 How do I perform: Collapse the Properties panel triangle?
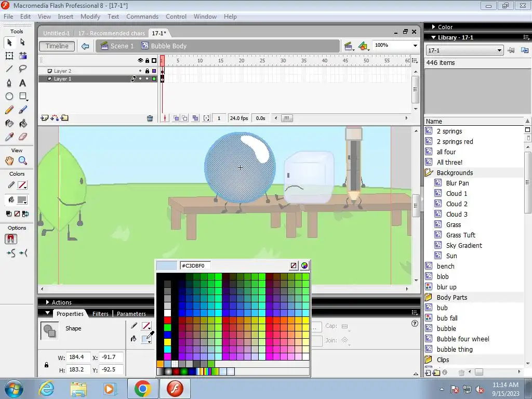coord(47,313)
